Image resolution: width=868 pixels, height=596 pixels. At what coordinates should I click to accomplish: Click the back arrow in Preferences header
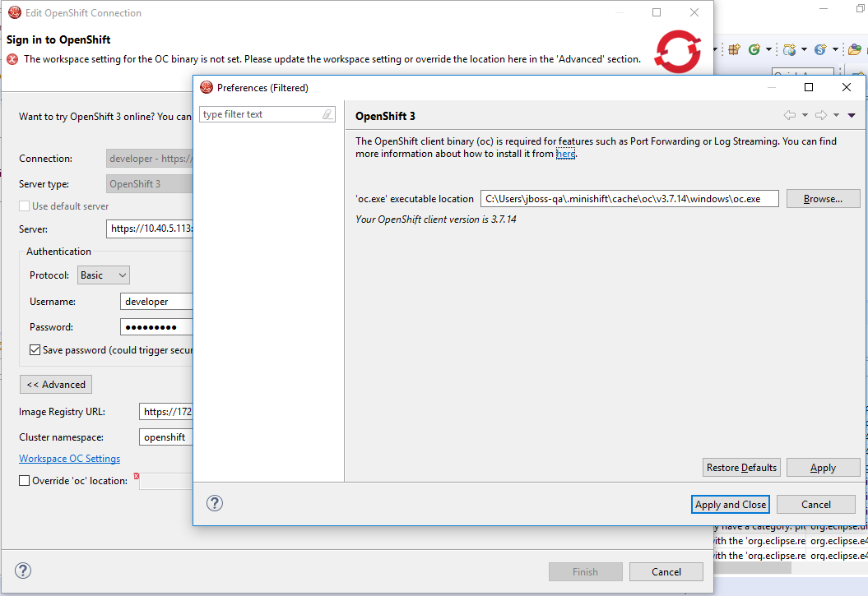790,115
